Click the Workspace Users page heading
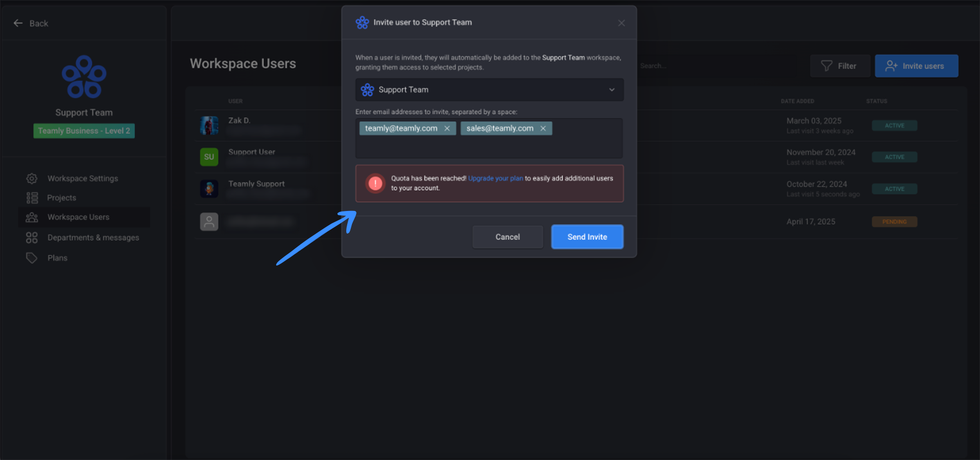 243,64
